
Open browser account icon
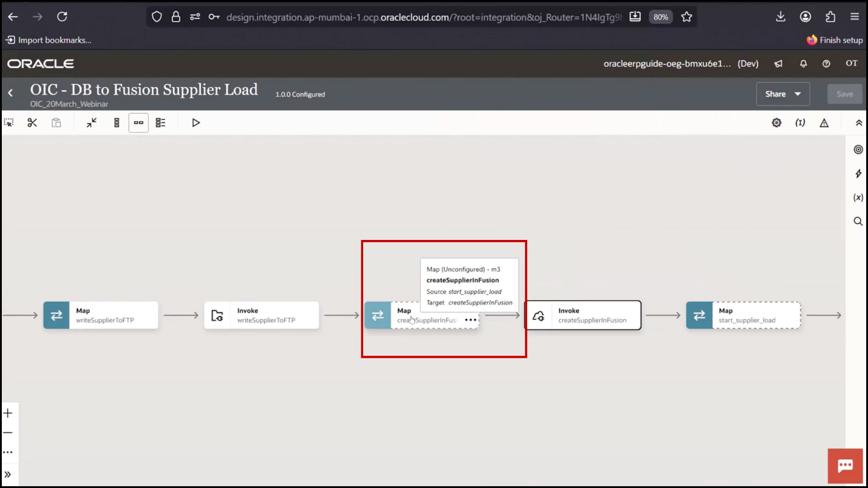click(806, 17)
